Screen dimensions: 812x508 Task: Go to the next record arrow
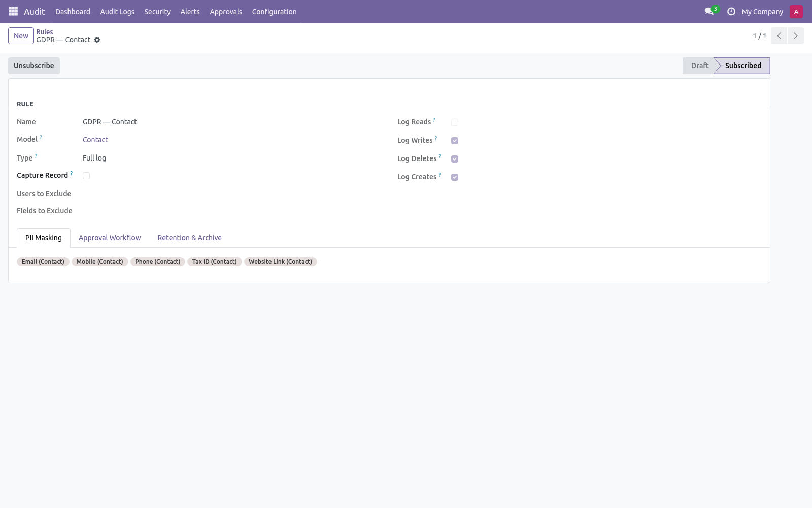(795, 36)
